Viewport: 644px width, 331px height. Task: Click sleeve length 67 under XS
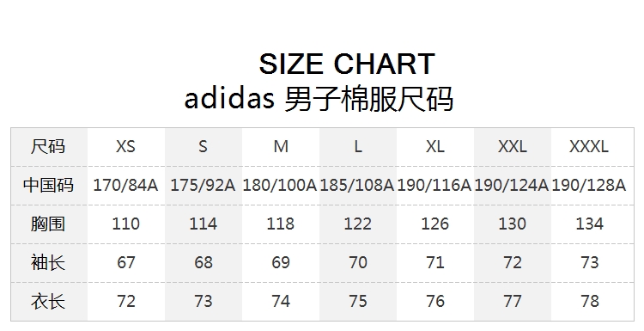tap(125, 262)
